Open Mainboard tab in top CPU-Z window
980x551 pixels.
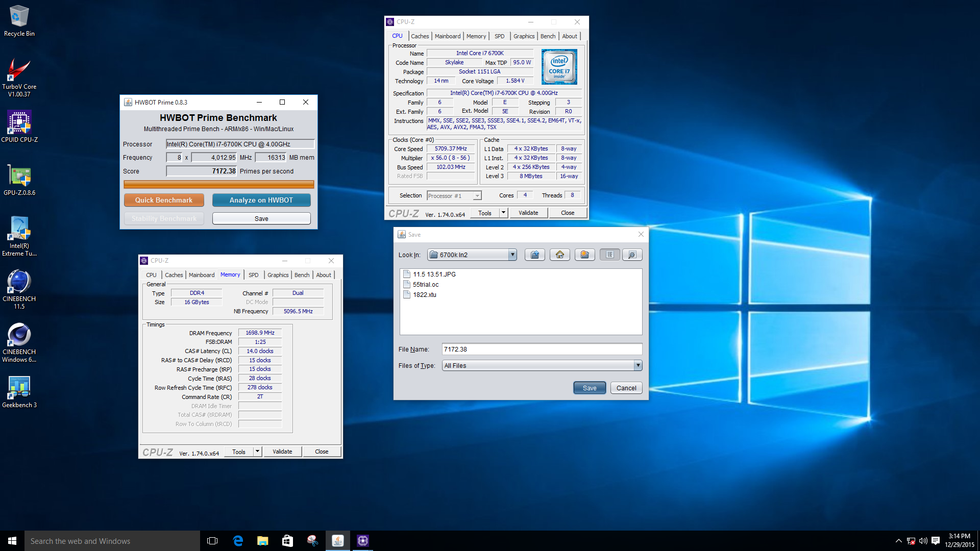point(448,36)
